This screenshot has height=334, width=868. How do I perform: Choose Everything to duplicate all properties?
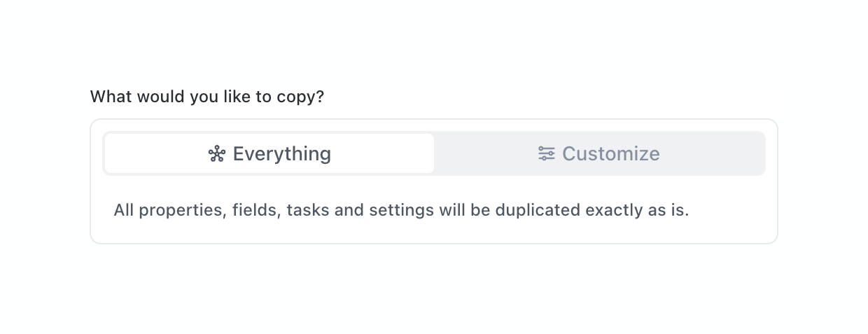(269, 154)
